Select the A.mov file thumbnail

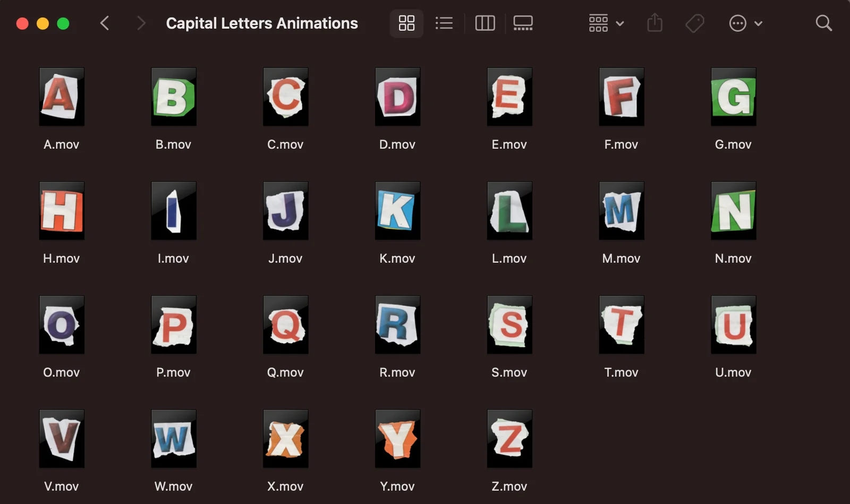click(62, 97)
